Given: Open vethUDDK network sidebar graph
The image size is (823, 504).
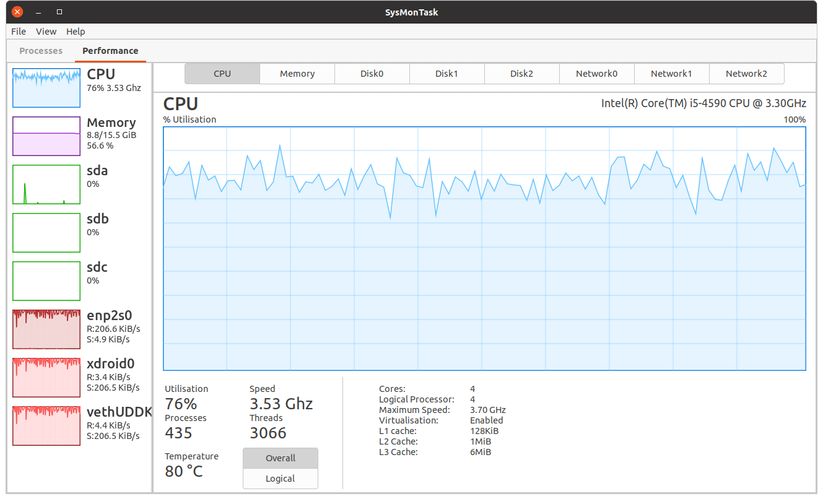Looking at the screenshot, I should [46, 425].
